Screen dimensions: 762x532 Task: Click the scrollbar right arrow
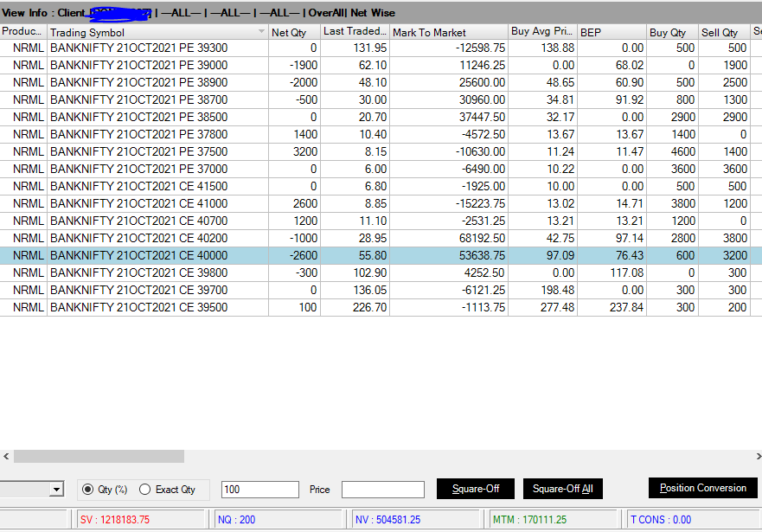(x=759, y=456)
